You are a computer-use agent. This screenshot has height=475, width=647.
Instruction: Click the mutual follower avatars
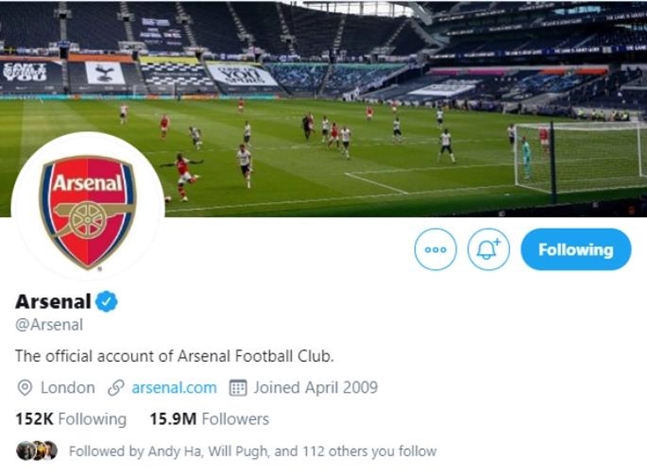pos(37,451)
